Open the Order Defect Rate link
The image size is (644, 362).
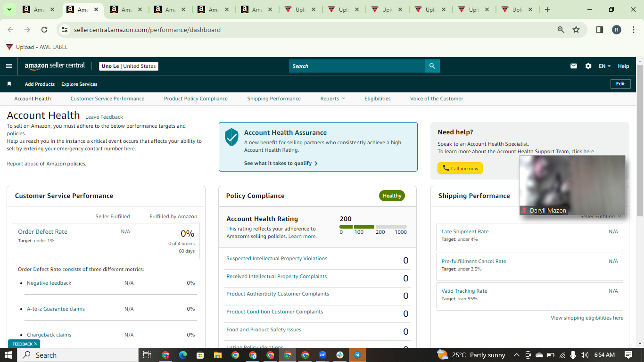[42, 231]
